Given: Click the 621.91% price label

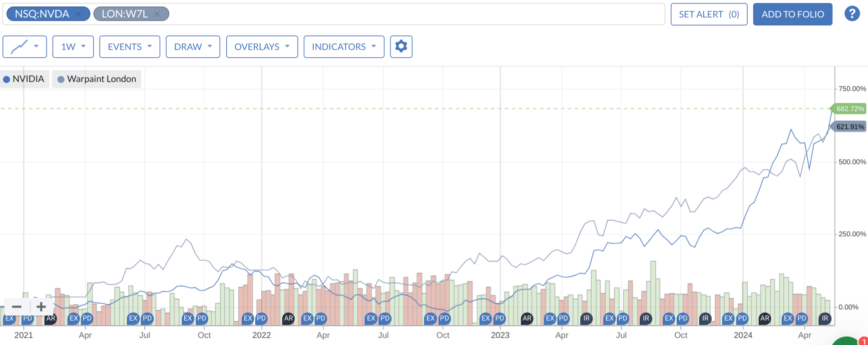Looking at the screenshot, I should pos(849,126).
